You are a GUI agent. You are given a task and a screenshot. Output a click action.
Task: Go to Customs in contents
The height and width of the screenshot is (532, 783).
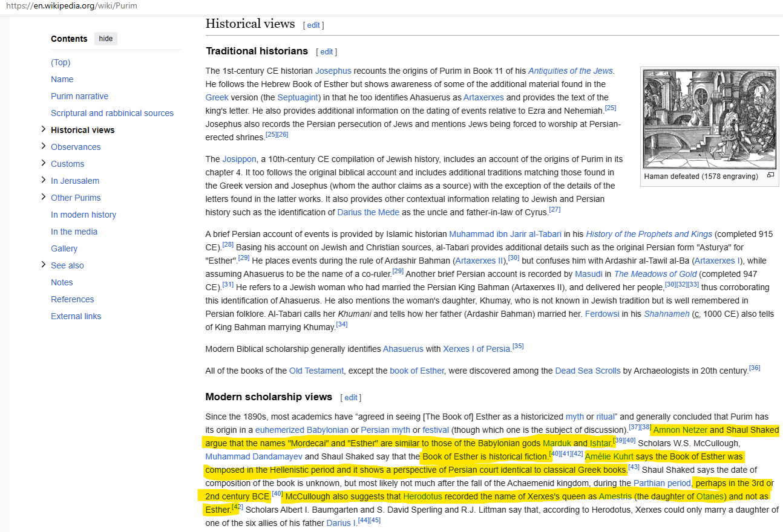click(68, 164)
